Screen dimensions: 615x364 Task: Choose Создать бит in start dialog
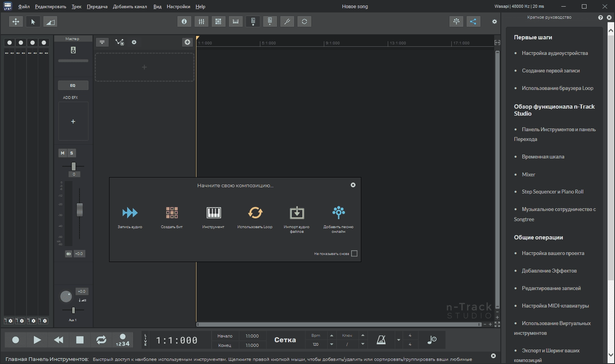172,217
